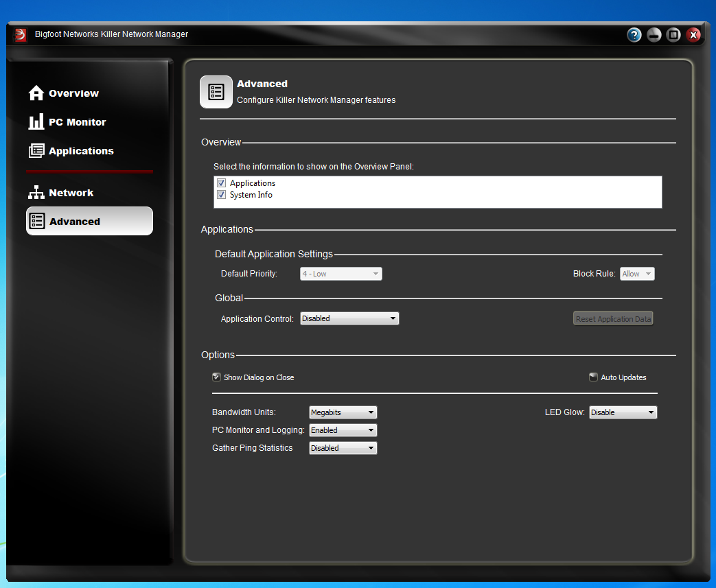The height and width of the screenshot is (588, 716).
Task: Open the Block Rule dropdown
Action: tap(637, 274)
